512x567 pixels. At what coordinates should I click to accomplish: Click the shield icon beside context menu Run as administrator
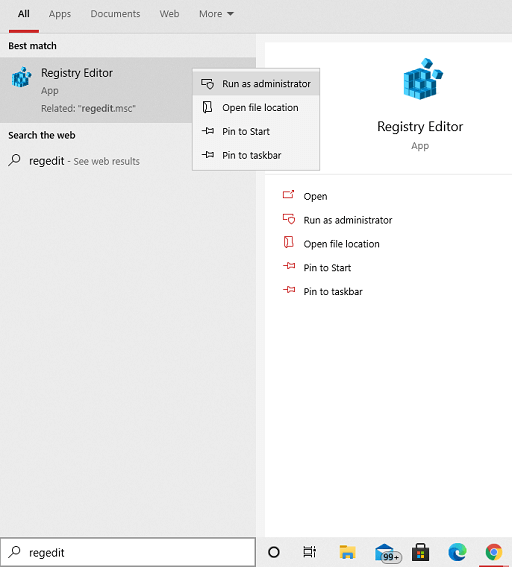[x=208, y=84]
